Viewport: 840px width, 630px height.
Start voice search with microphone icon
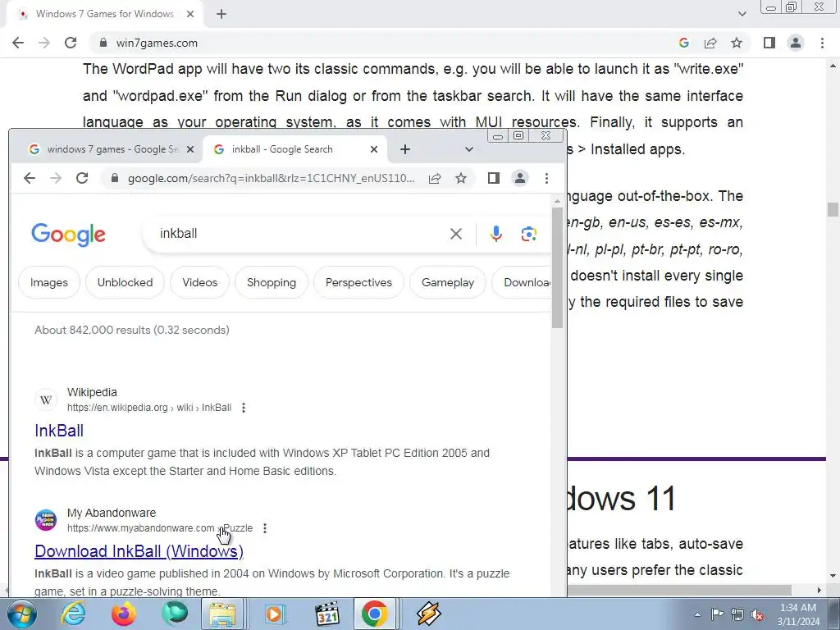point(496,234)
